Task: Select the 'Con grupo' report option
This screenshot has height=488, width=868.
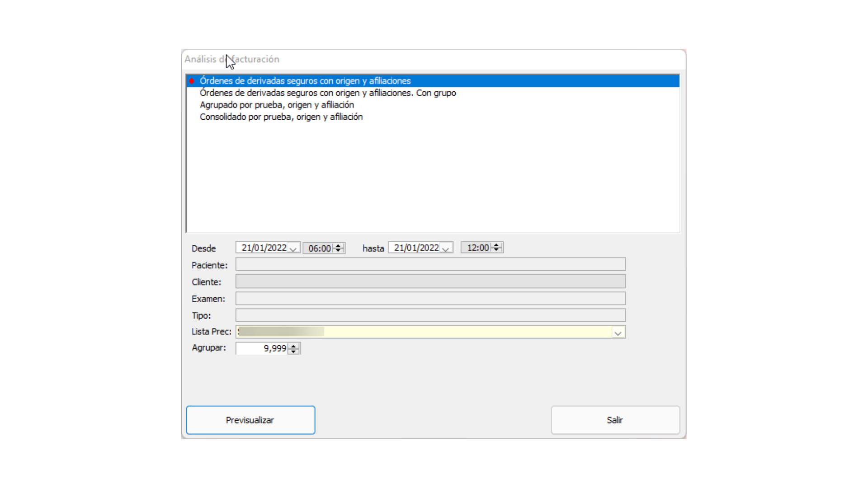Action: coord(328,93)
